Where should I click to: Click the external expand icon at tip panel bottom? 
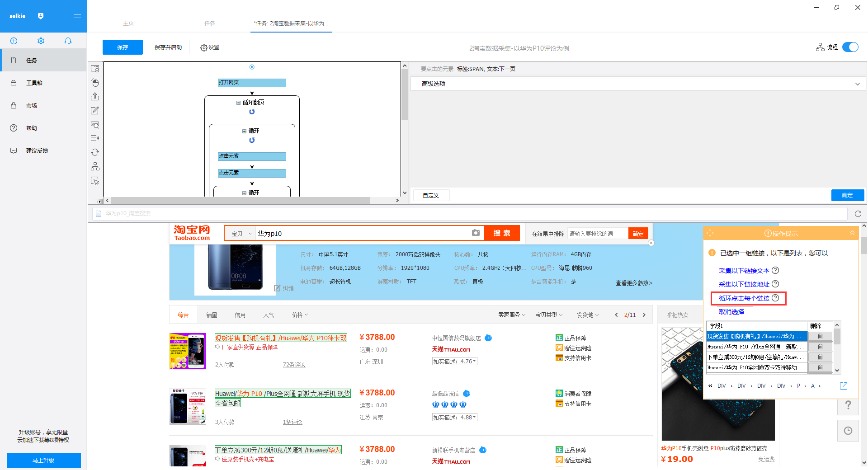click(844, 385)
